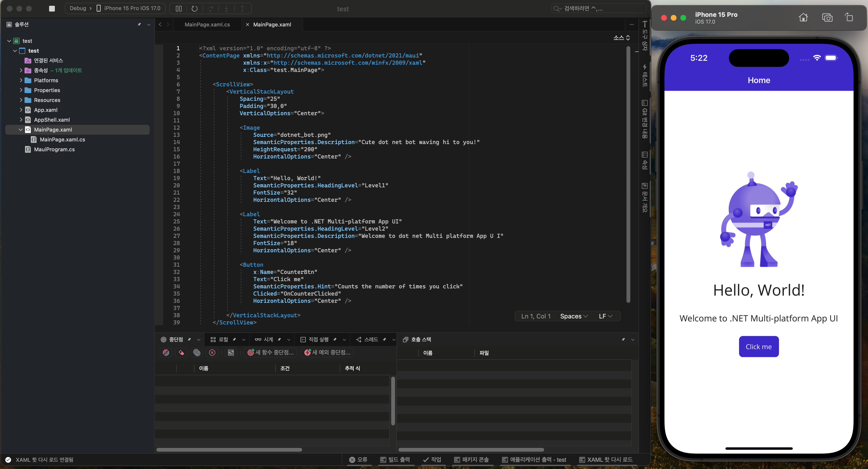Viewport: 868px width, 469px height.
Task: Close the MainPage.xaml tab
Action: tap(247, 24)
